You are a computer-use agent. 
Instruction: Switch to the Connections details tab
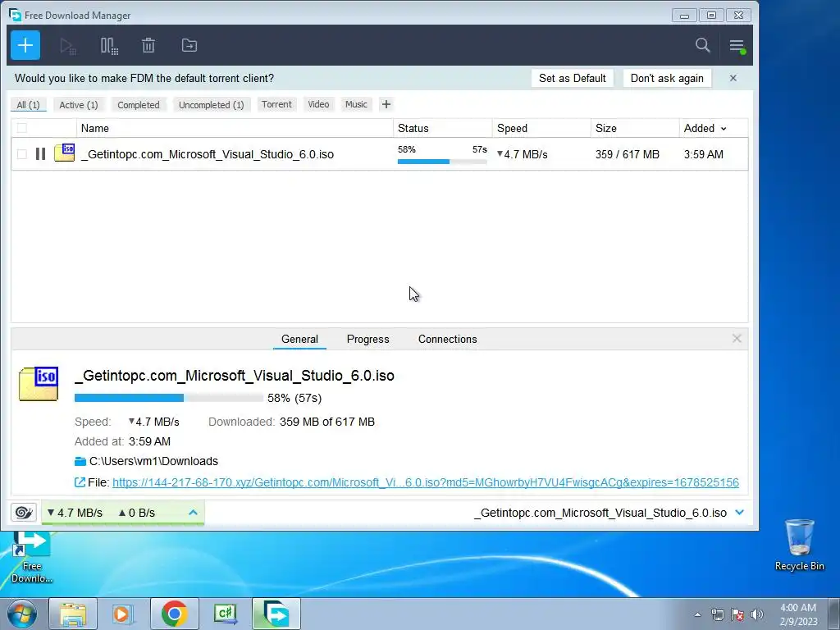pyautogui.click(x=447, y=339)
